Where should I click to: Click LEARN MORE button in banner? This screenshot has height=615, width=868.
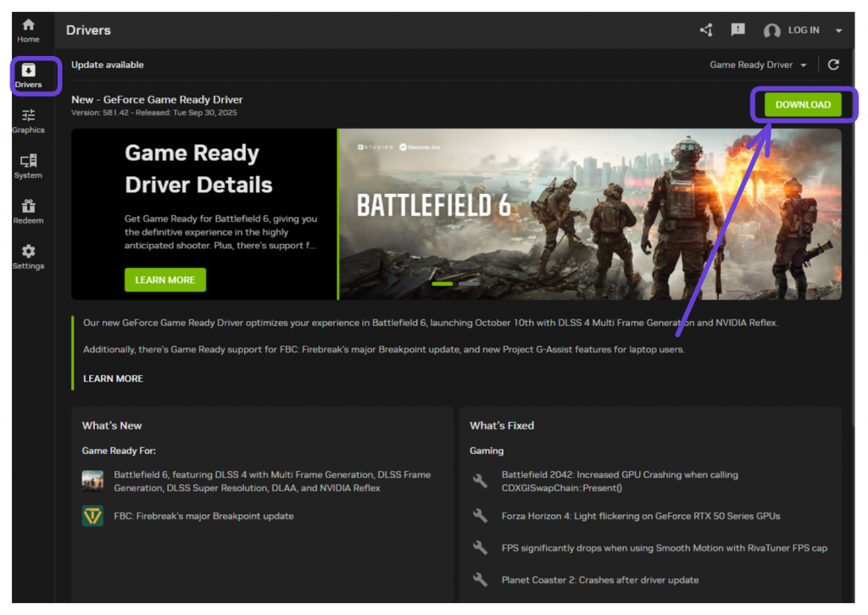(x=165, y=280)
